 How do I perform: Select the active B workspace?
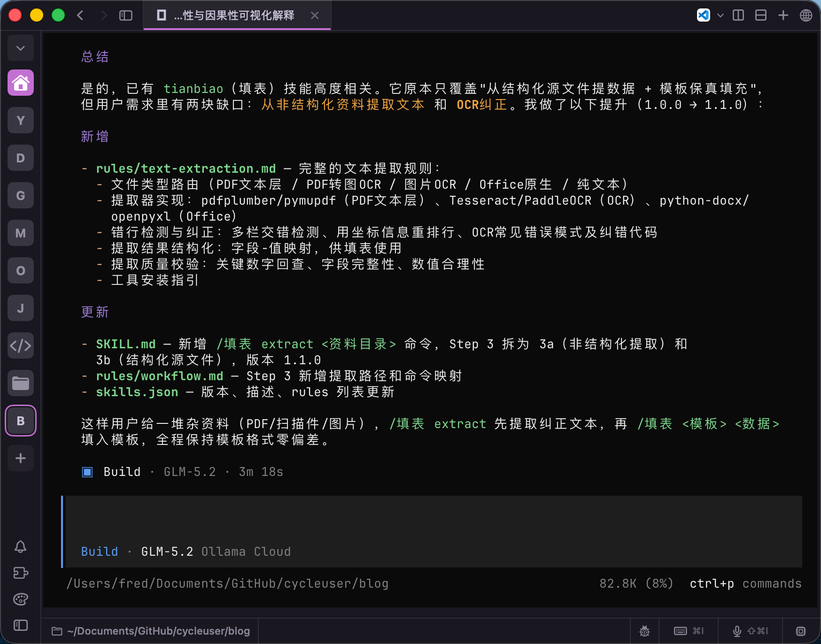21,421
